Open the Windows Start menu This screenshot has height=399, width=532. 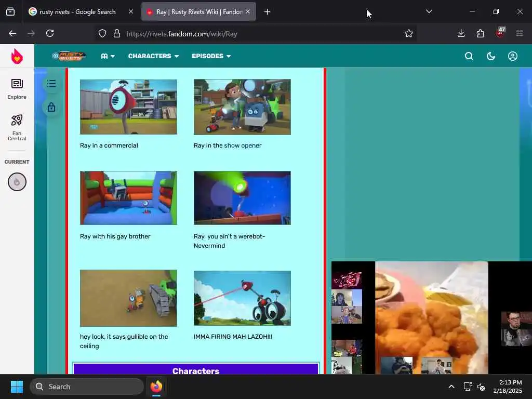(x=17, y=387)
